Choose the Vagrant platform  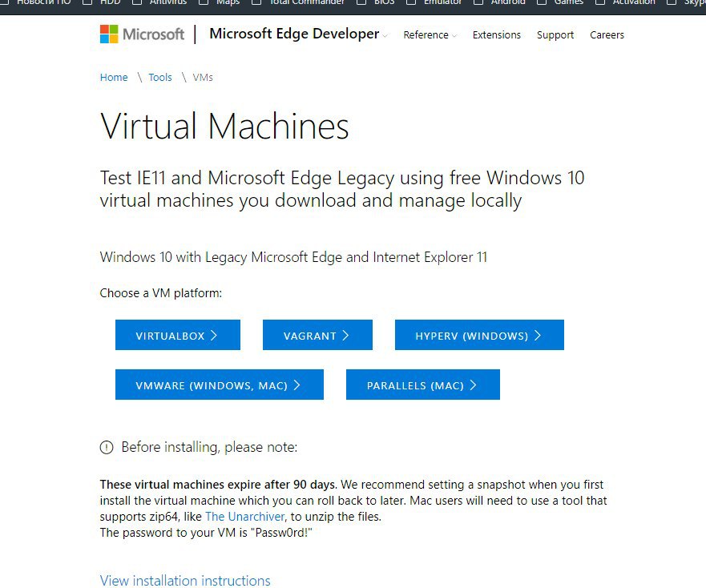317,335
